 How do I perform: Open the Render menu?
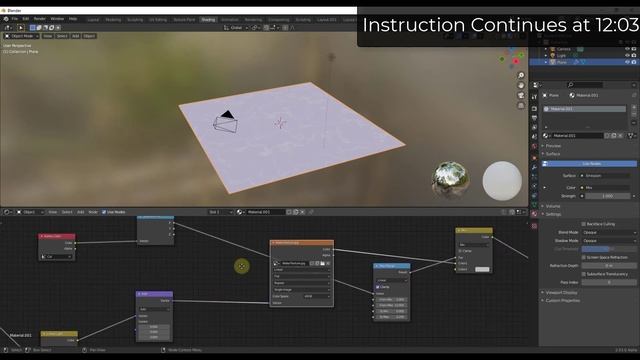click(x=40, y=19)
